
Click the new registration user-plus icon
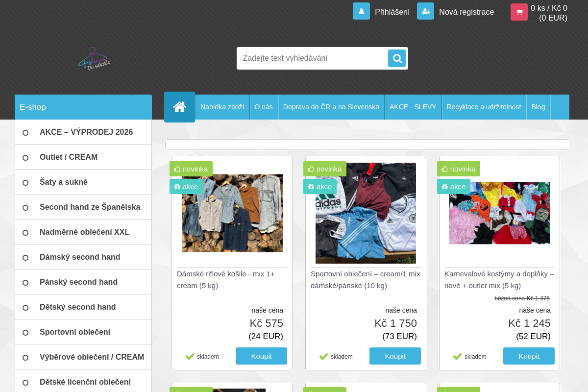pos(425,11)
